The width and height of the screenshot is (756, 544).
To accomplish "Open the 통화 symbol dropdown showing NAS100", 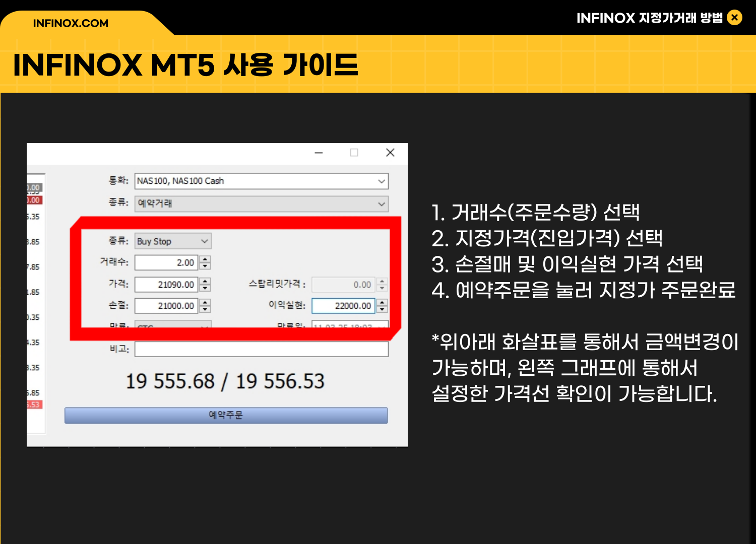I will click(x=262, y=181).
